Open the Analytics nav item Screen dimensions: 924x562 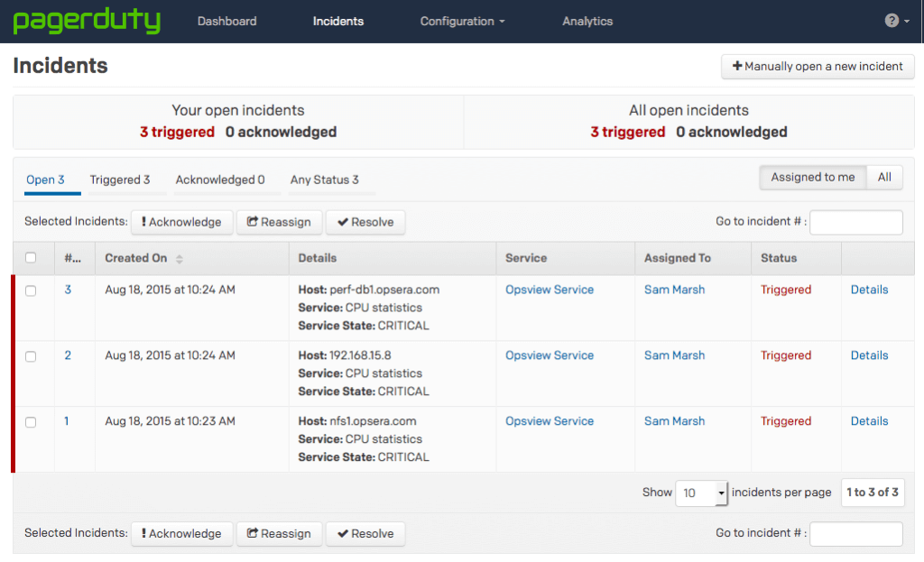click(x=587, y=22)
